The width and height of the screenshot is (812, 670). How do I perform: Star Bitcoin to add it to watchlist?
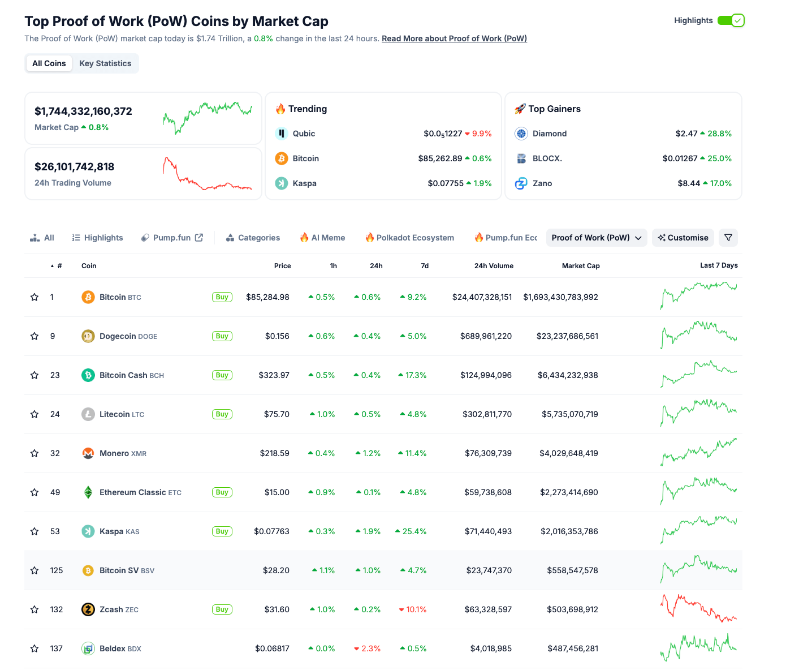click(x=34, y=297)
